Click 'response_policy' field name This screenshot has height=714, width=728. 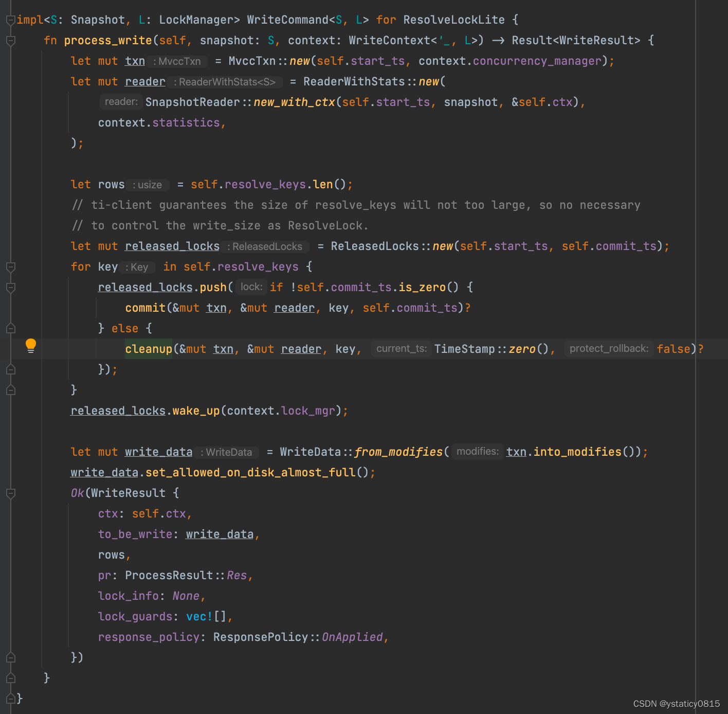click(149, 637)
